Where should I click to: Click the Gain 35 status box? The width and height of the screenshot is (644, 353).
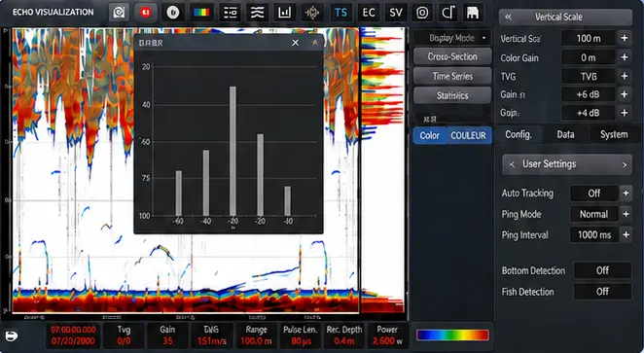[x=167, y=335]
